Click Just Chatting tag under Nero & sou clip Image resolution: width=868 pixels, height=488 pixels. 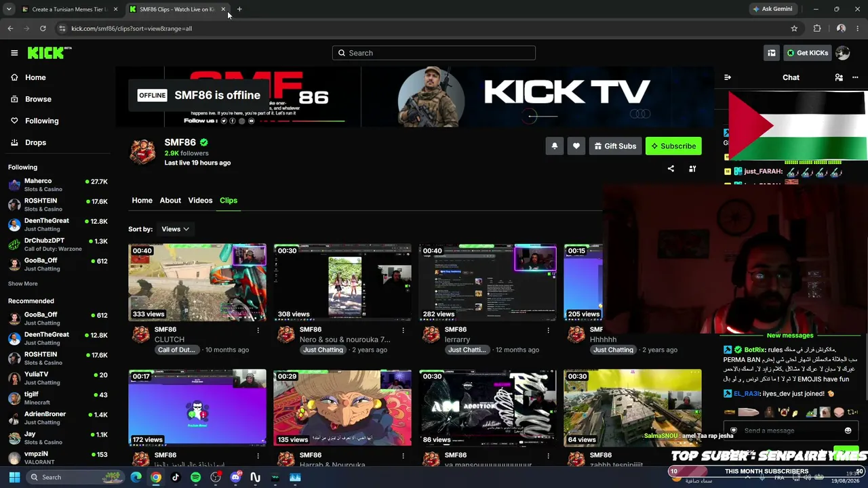coord(323,350)
